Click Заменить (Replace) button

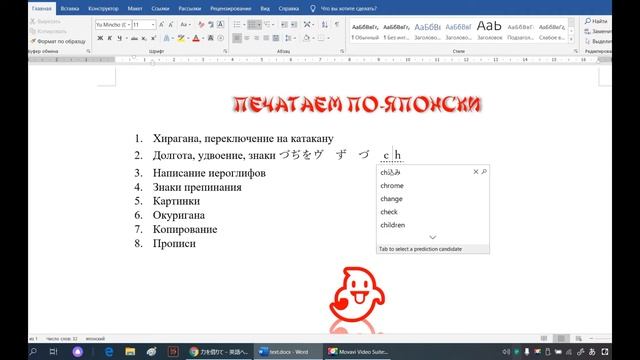point(598,31)
